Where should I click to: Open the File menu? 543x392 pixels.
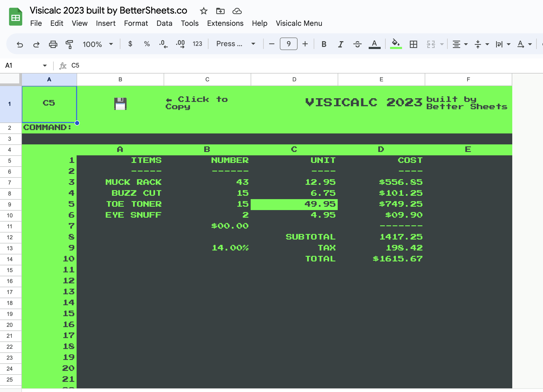tap(36, 23)
